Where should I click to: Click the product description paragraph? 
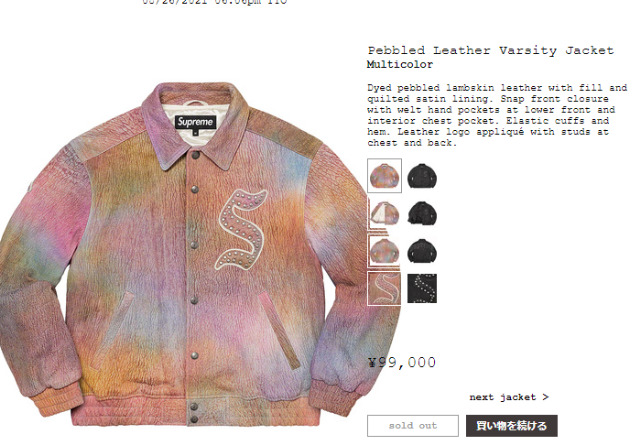point(497,115)
